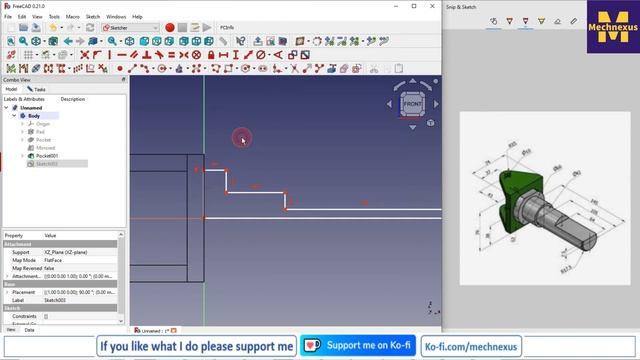Screen dimensions: 640x360
Task: Apply the Vertical distance constraint icon
Action: pos(236,55)
